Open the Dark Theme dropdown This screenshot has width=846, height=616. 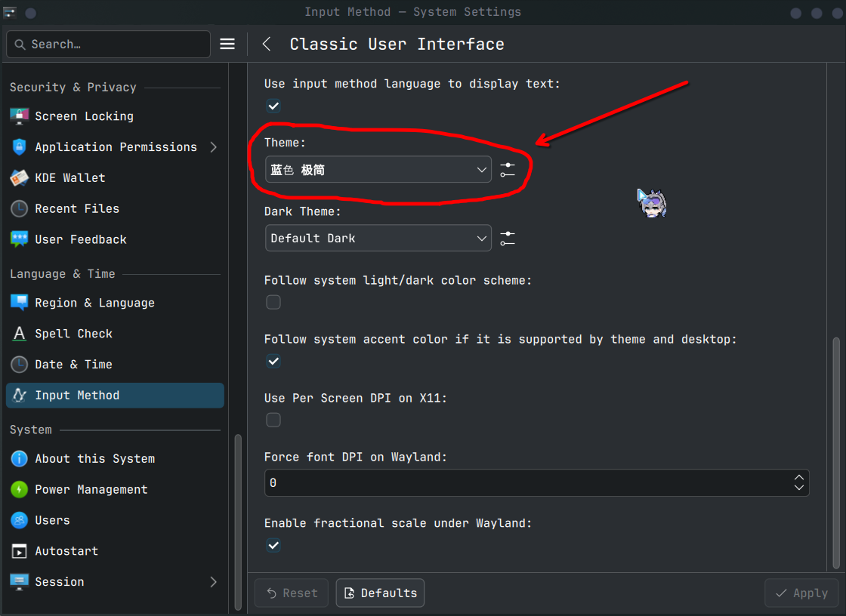click(378, 239)
